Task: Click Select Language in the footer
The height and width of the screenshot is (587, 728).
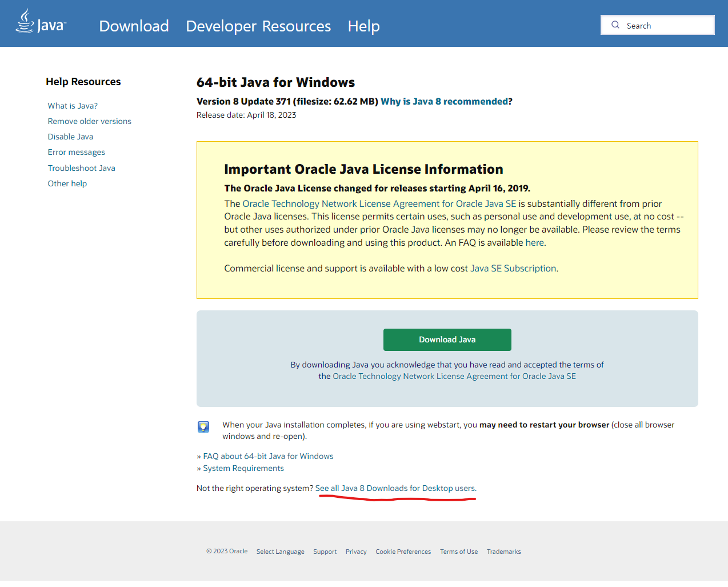Action: (x=281, y=552)
